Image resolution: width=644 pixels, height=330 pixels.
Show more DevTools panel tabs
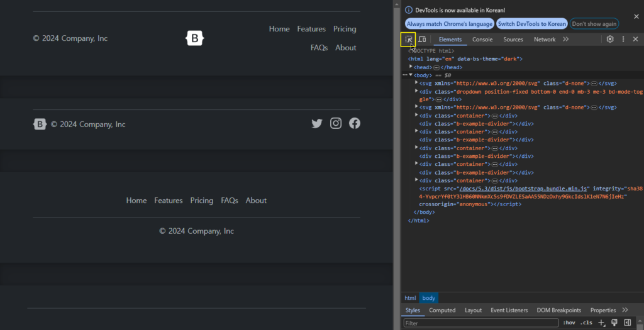565,40
